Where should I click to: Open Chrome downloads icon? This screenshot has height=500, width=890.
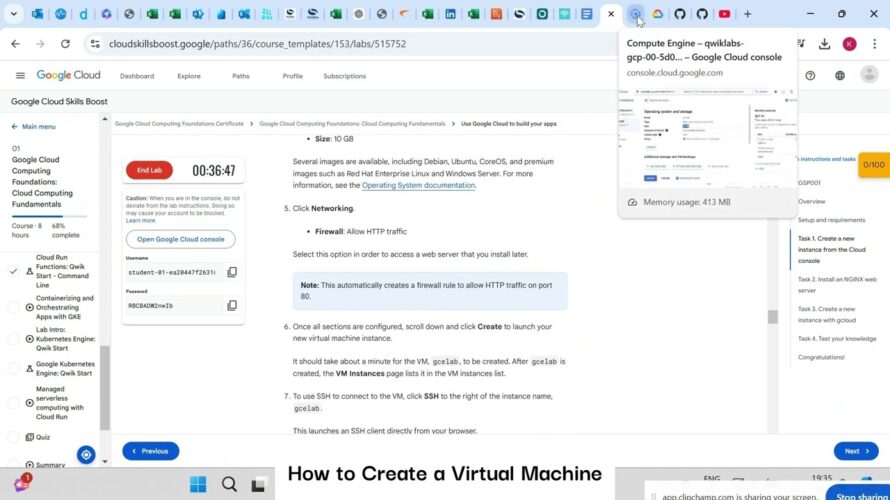coord(824,44)
